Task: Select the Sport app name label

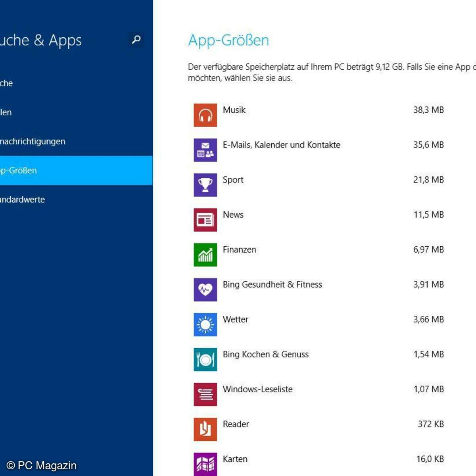Action: tap(233, 180)
